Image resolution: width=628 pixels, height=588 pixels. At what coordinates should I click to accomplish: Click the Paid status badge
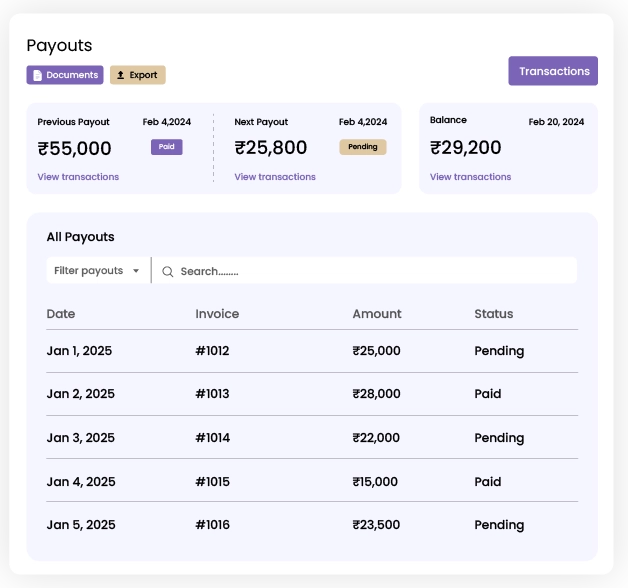pos(167,147)
